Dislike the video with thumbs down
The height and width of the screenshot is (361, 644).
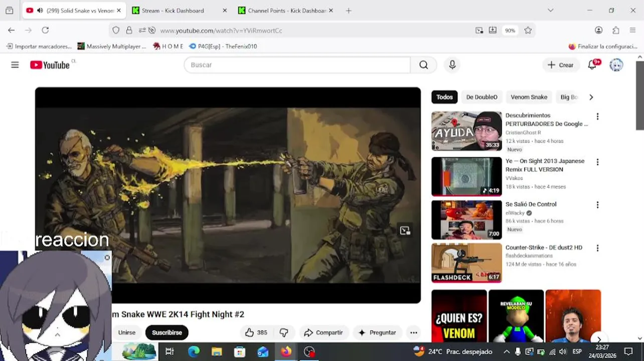point(284,332)
